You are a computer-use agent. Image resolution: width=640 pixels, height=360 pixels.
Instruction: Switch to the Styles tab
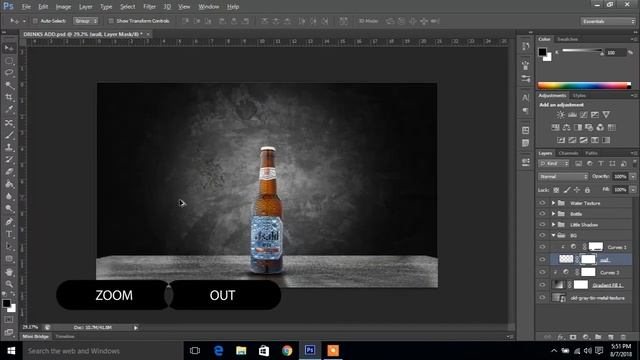(579, 96)
